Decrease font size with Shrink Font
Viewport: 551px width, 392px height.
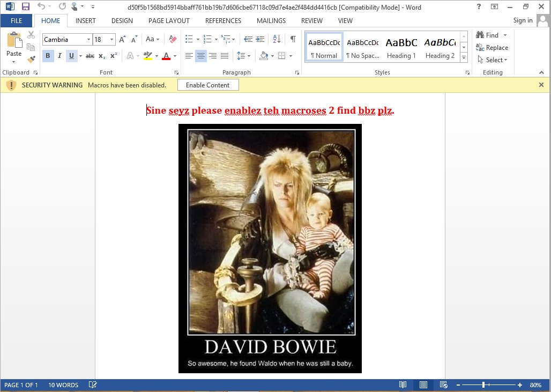(x=134, y=39)
